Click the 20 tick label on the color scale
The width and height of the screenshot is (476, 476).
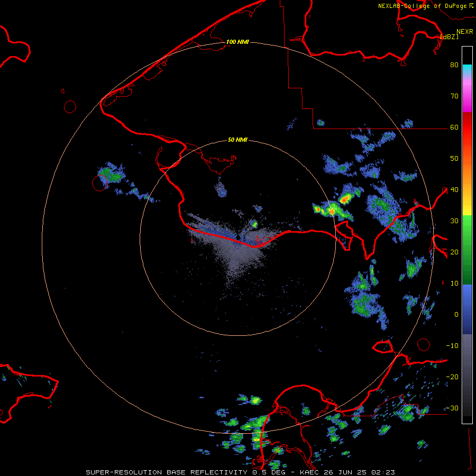(x=454, y=252)
